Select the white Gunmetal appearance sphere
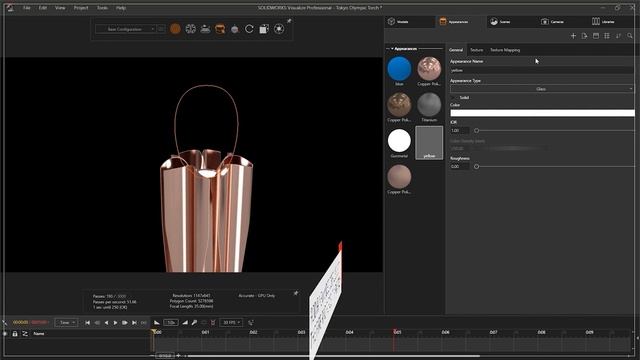 (x=399, y=140)
